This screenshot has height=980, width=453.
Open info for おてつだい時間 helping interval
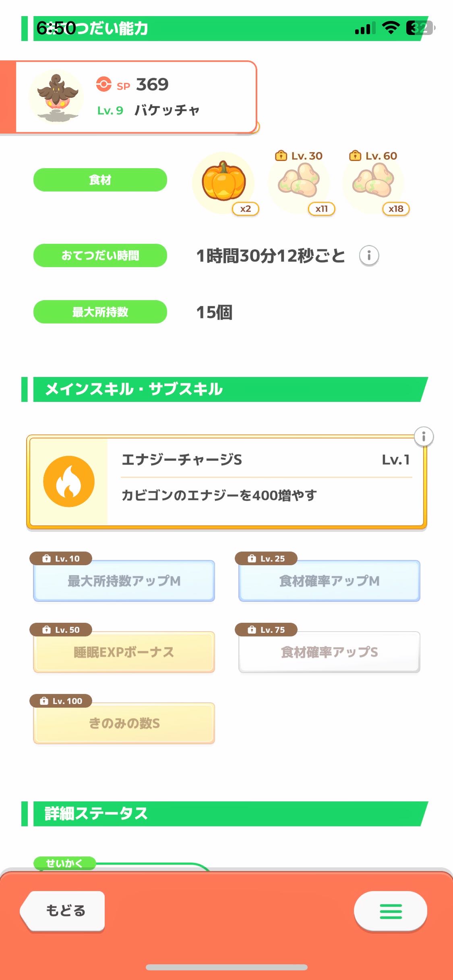(x=369, y=255)
